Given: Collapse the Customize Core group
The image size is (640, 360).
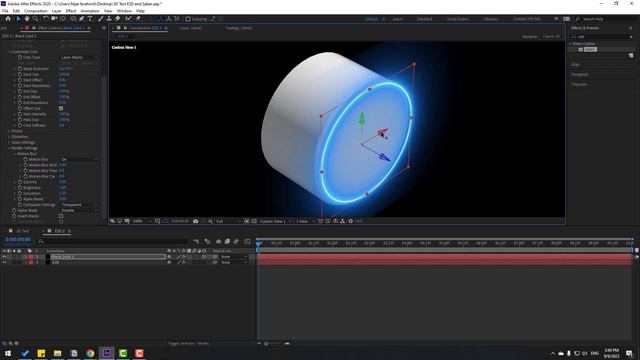Looking at the screenshot, I should coord(9,52).
